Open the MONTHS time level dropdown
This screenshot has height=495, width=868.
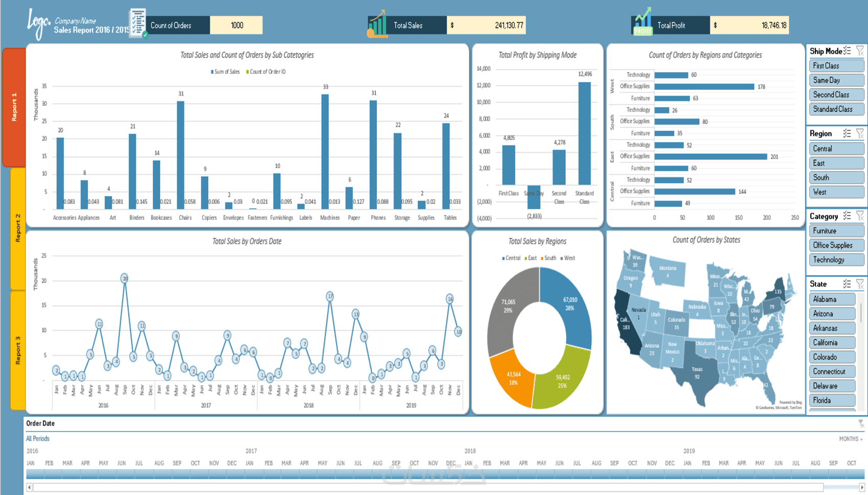851,439
